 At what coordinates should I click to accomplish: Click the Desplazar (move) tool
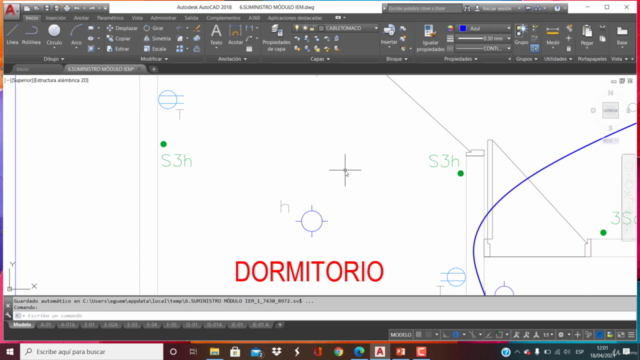point(122,28)
